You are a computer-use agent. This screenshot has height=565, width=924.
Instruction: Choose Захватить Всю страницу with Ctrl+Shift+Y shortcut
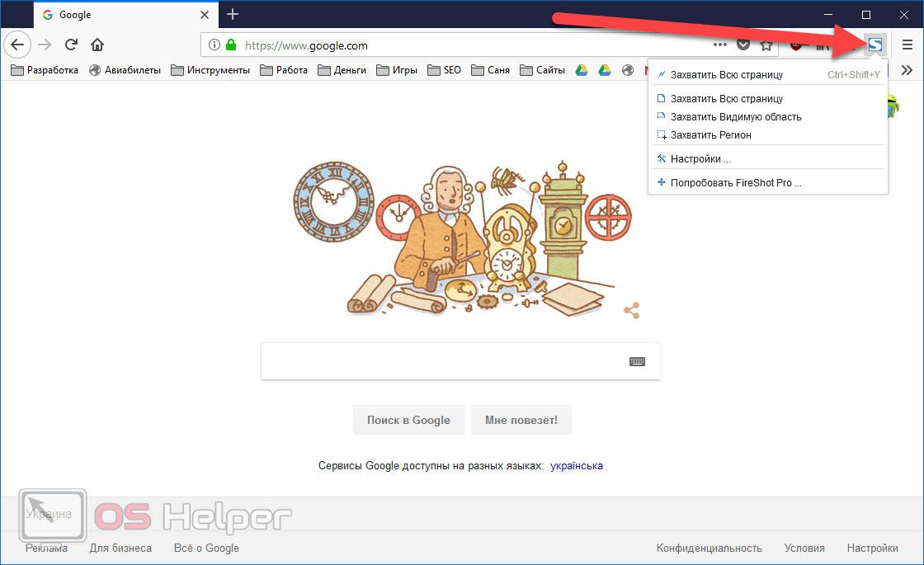(x=768, y=75)
